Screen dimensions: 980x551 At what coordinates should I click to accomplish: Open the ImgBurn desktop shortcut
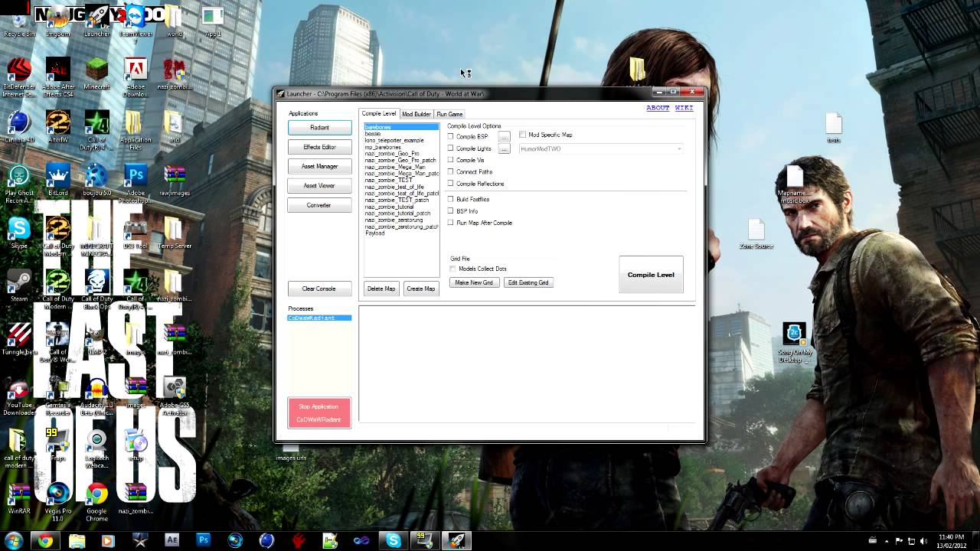click(x=58, y=21)
